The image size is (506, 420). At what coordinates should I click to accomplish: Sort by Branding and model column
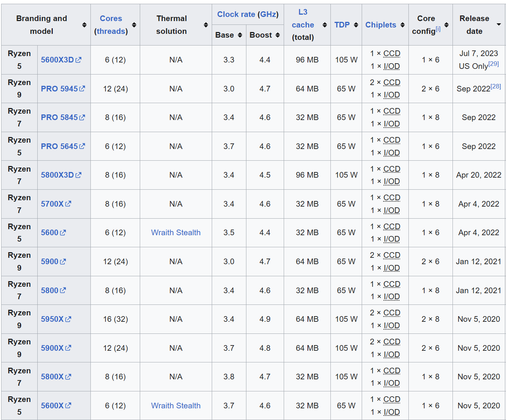click(x=84, y=25)
